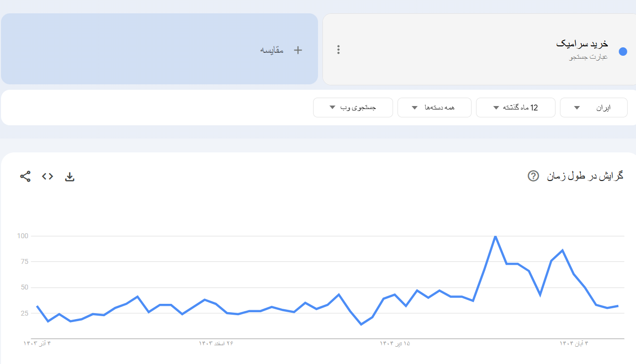Click the share icon for the trend chart
Screen dimensions: 636x364
pyautogui.click(x=25, y=177)
